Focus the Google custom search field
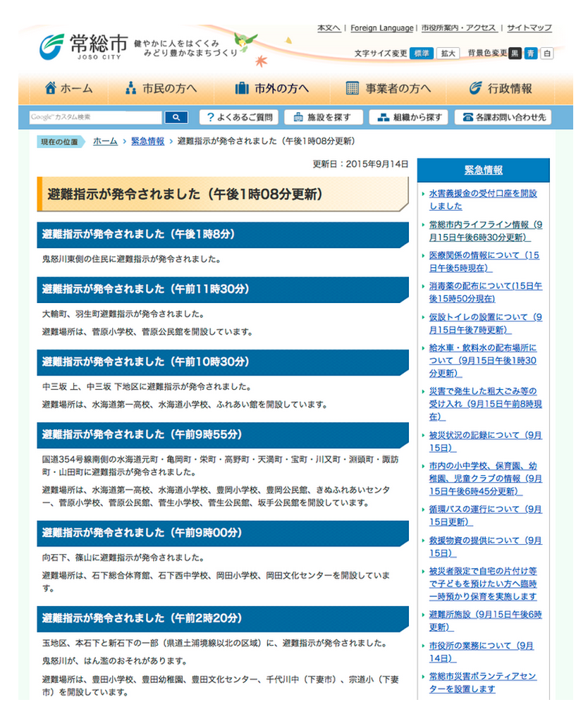 pyautogui.click(x=96, y=118)
